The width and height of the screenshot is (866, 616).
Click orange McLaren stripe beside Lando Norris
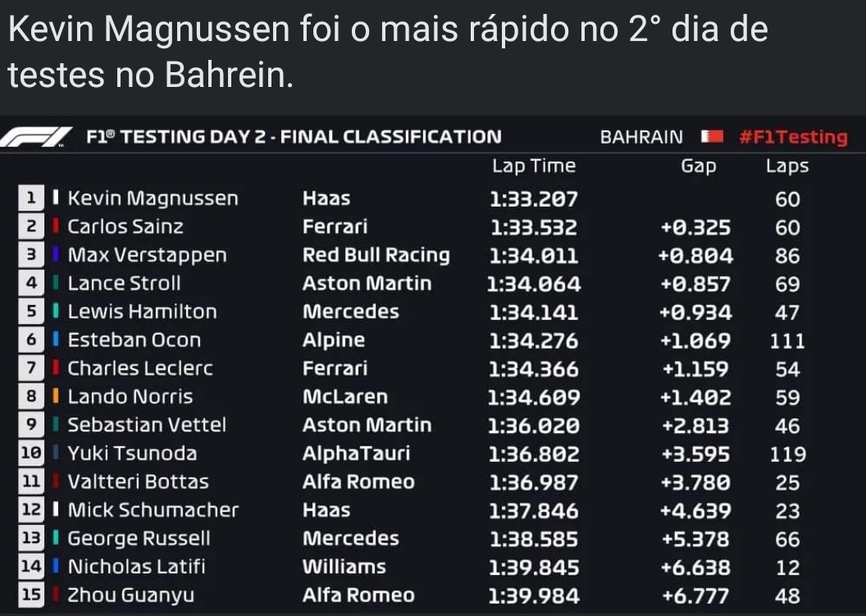(56, 396)
